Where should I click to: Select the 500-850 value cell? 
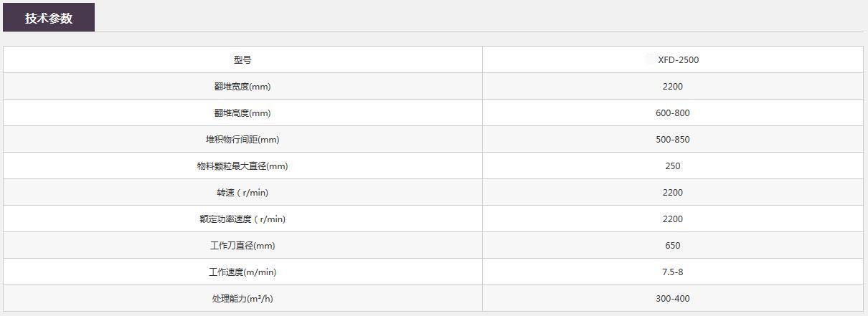tap(672, 140)
